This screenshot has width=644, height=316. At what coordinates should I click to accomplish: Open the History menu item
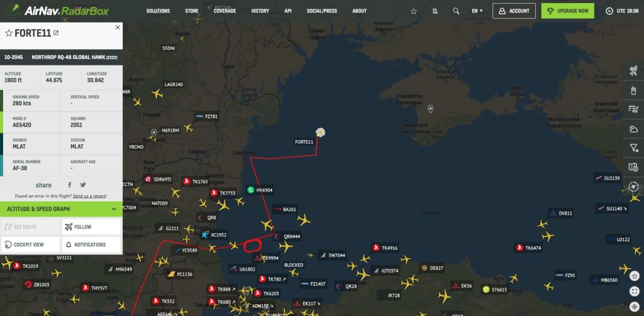point(260,11)
